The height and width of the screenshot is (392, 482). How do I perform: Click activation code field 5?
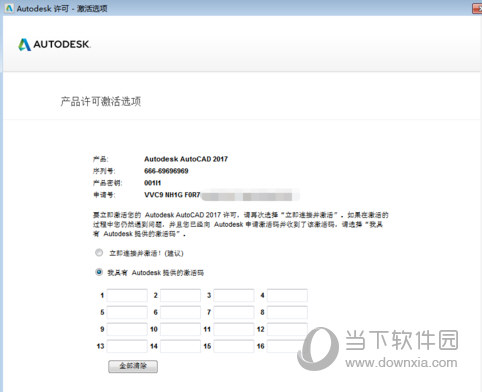127,312
